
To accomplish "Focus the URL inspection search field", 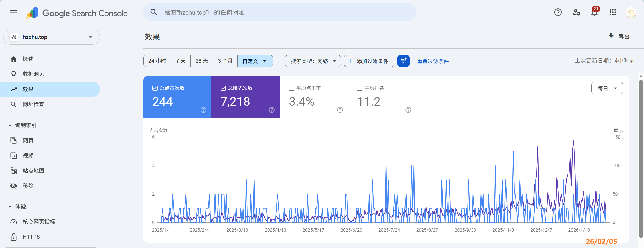I will coord(280,12).
